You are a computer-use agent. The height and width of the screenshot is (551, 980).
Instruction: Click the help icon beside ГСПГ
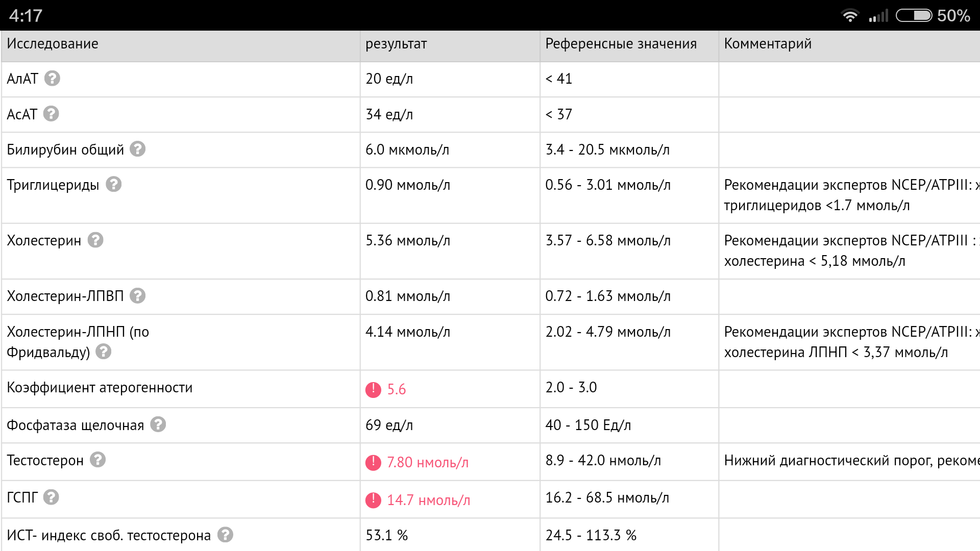coord(51,497)
